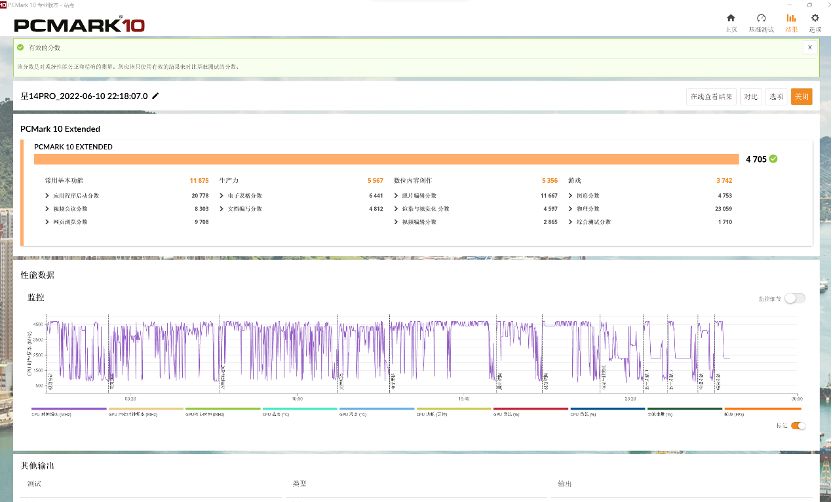Click Digital Content Creation score 5 356

550,180
